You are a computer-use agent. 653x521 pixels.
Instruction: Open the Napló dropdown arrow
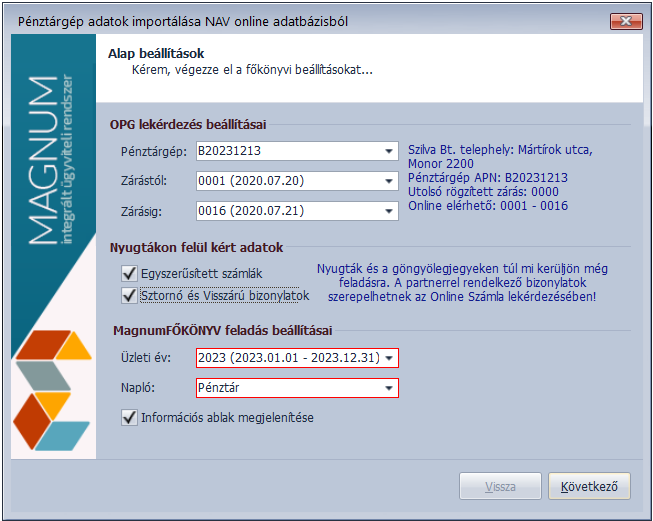pos(389,388)
